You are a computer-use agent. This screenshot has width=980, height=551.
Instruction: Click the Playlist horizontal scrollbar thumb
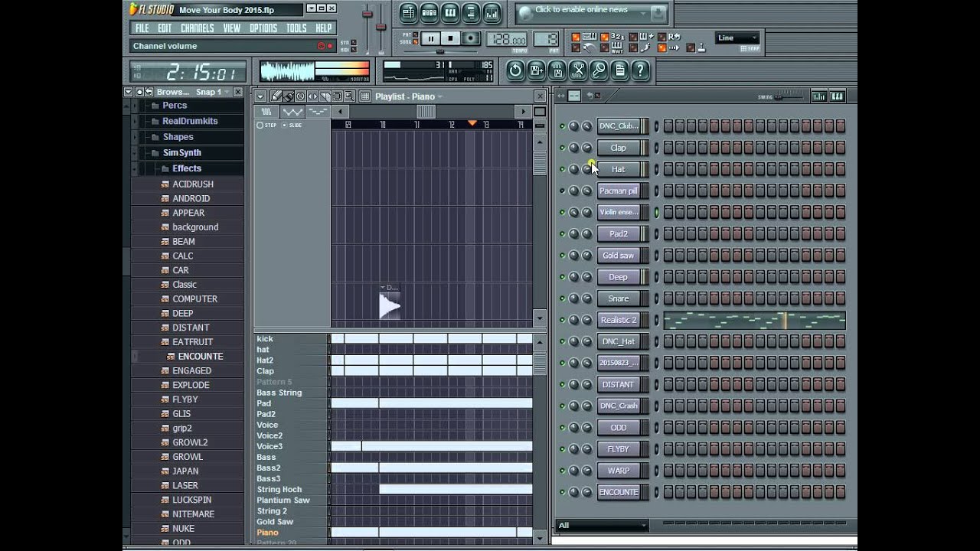426,112
